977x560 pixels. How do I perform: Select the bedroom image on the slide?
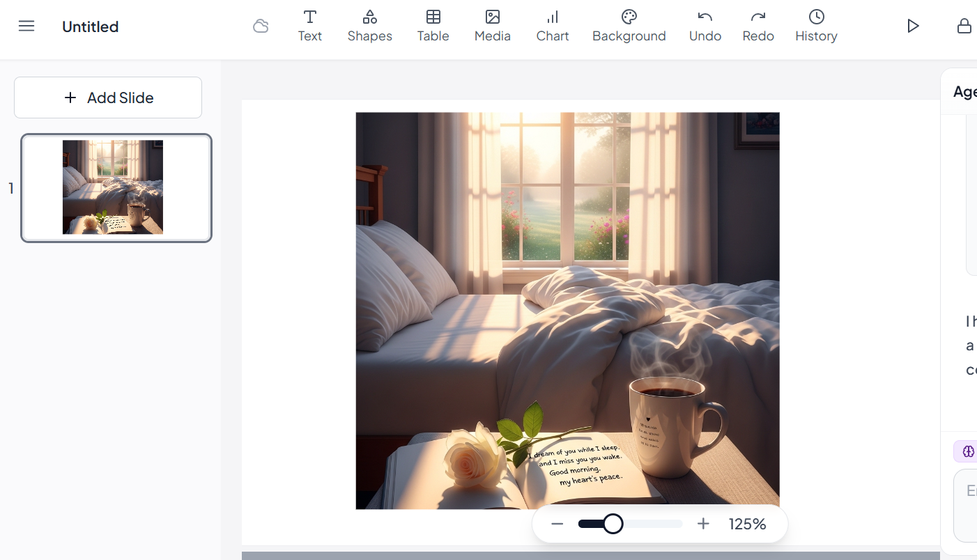pos(568,311)
